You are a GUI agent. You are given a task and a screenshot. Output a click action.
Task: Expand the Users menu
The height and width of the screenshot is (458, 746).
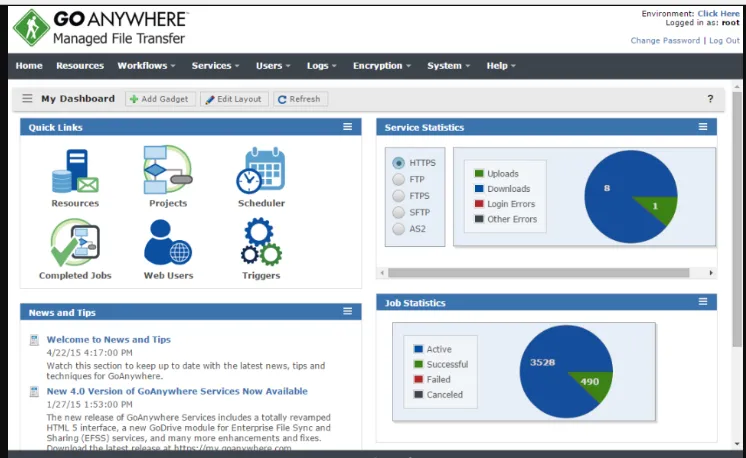point(273,66)
